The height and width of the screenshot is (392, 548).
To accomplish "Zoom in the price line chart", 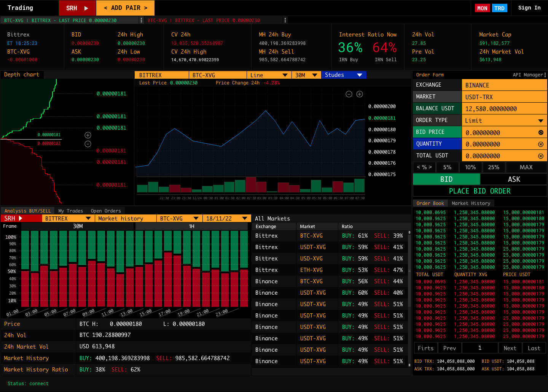I will [360, 94].
